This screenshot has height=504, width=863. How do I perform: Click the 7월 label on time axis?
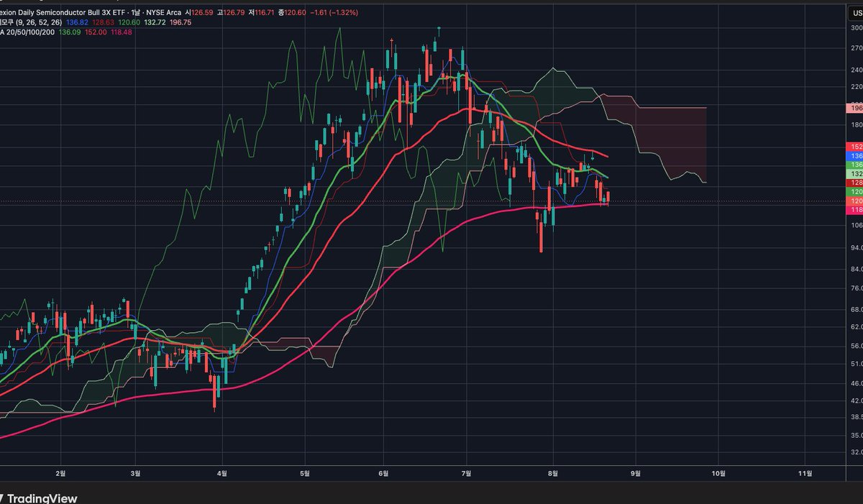click(467, 473)
